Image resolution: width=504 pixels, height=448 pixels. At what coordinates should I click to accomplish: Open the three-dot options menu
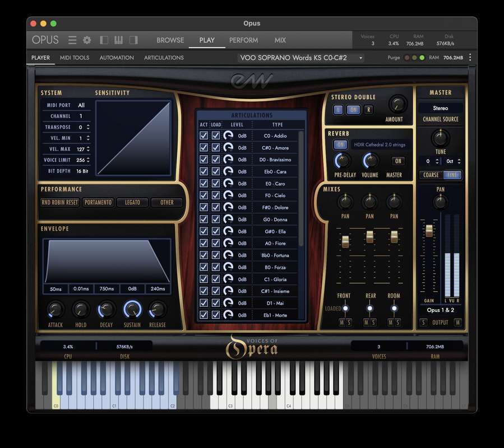tap(470, 58)
